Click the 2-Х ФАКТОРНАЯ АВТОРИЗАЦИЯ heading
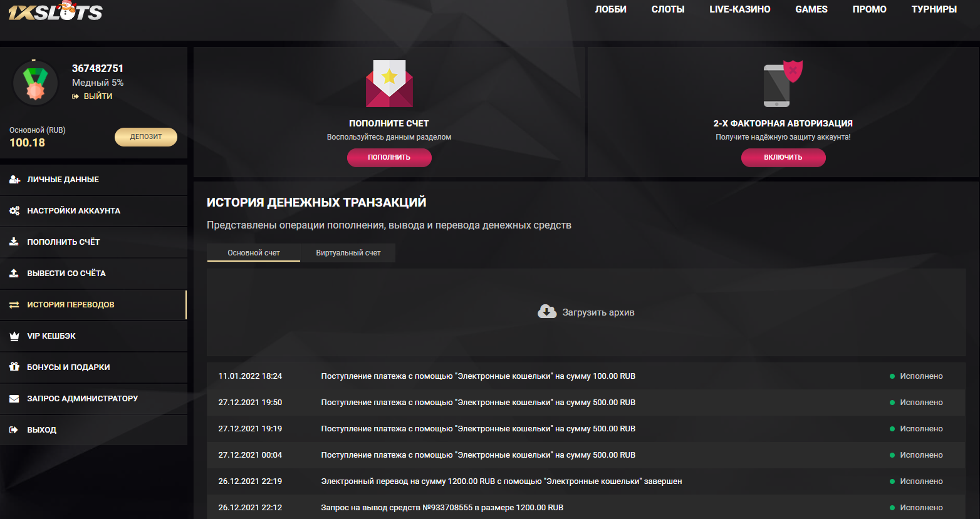 783,123
